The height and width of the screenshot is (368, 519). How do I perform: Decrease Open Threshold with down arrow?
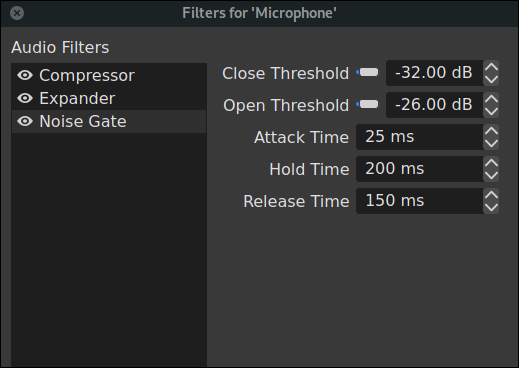click(491, 111)
